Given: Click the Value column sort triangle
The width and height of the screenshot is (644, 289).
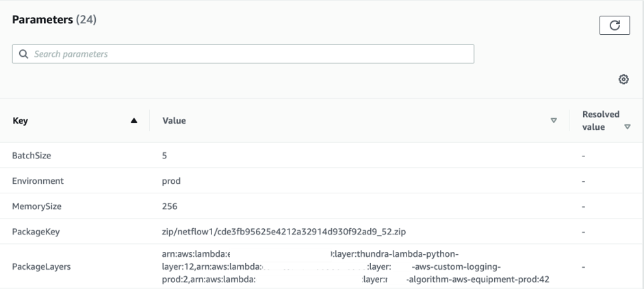Looking at the screenshot, I should tap(554, 121).
